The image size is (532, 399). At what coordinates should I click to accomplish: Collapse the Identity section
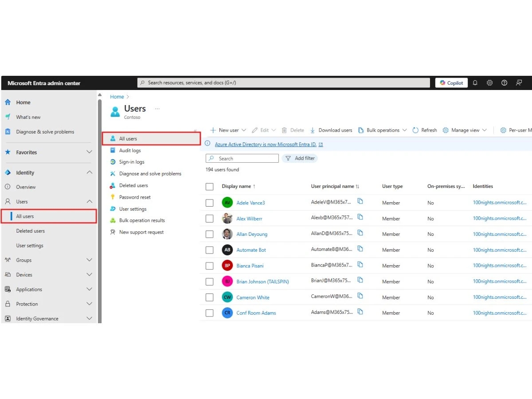pos(89,172)
